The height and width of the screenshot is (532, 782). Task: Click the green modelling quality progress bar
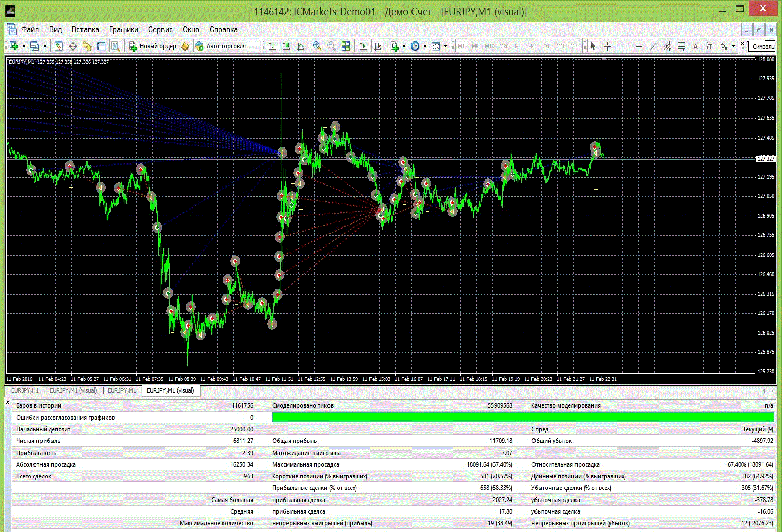coord(523,417)
